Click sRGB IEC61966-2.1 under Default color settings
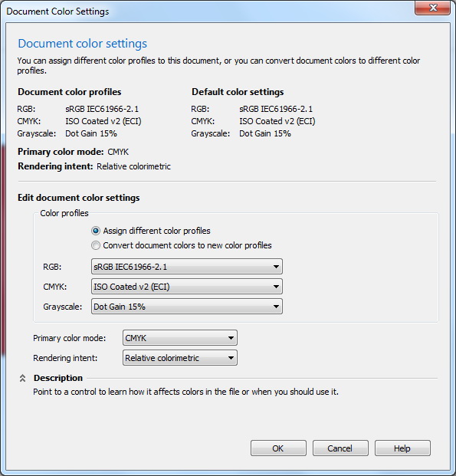Screen dimensions: 456x476 tap(276, 109)
